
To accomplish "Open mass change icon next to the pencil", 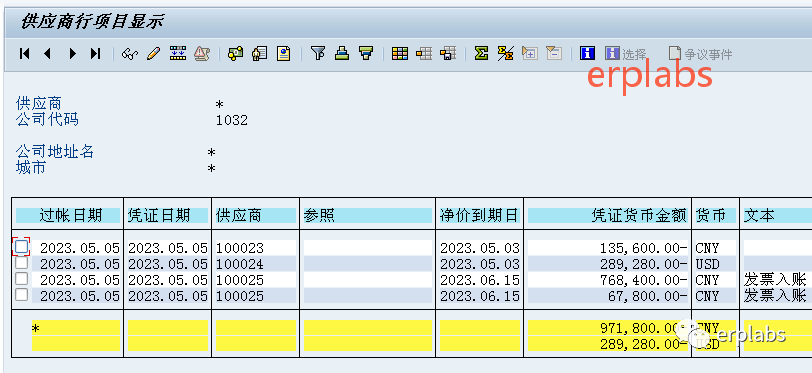I will (x=178, y=53).
